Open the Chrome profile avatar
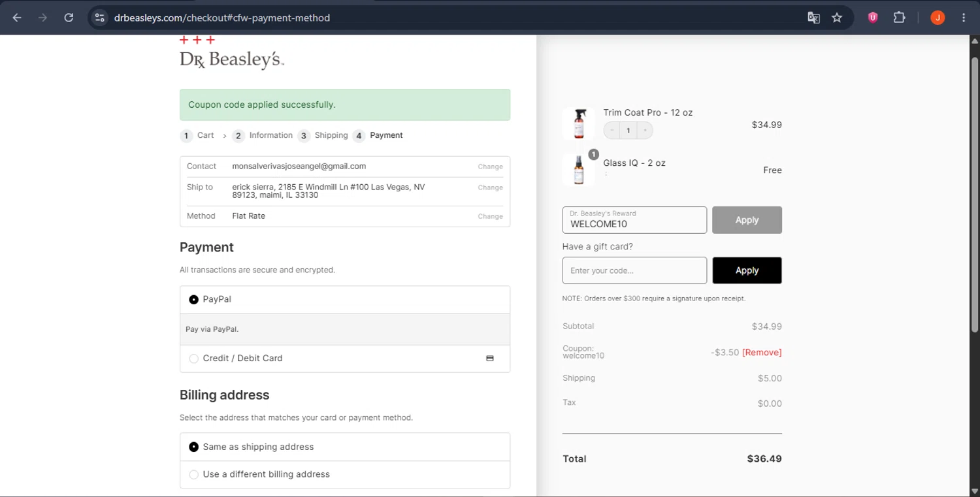980x497 pixels. click(938, 18)
